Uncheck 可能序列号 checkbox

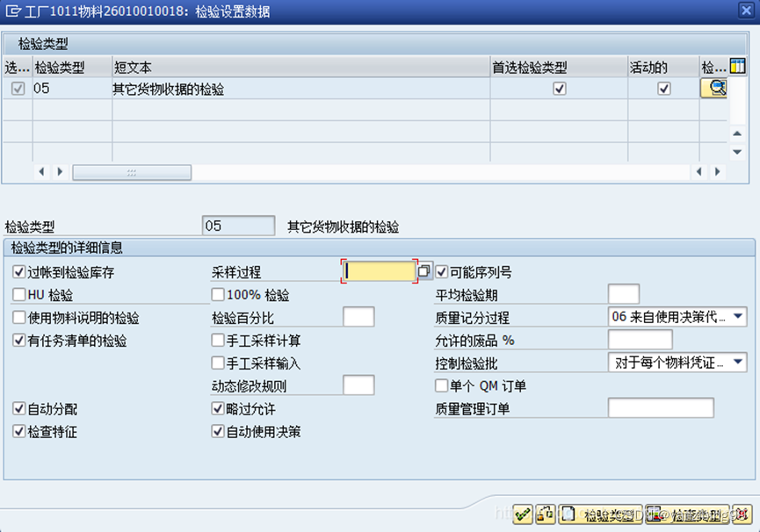(x=441, y=271)
